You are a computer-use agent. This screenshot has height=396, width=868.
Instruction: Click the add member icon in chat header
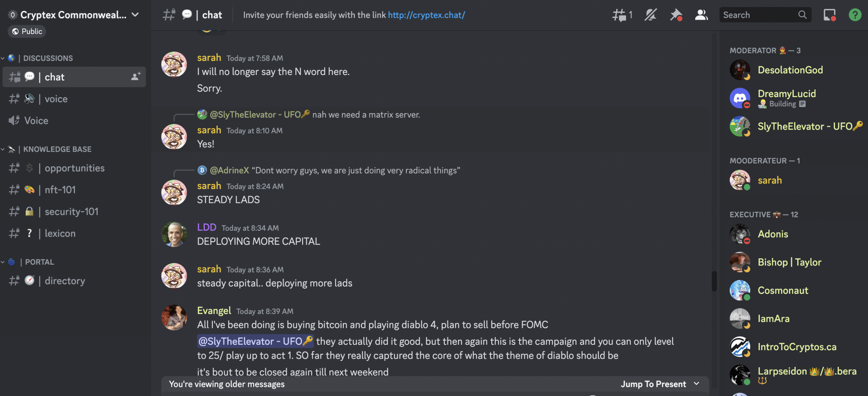pos(136,76)
